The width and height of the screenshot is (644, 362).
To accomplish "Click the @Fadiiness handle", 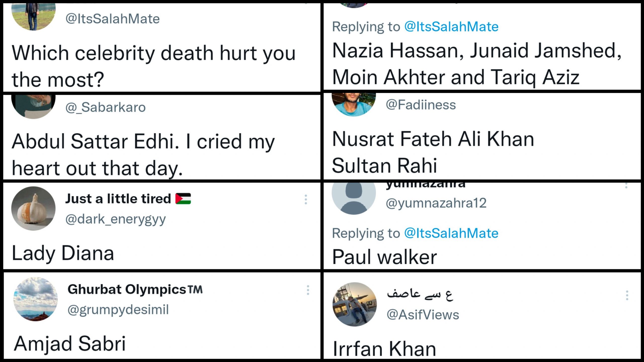I will pos(421,105).
